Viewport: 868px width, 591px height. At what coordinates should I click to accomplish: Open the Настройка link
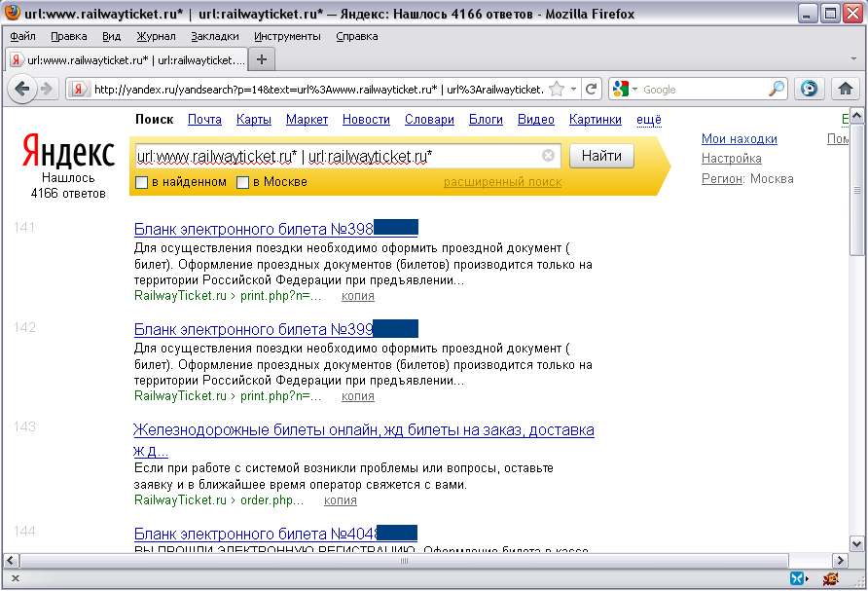point(731,159)
